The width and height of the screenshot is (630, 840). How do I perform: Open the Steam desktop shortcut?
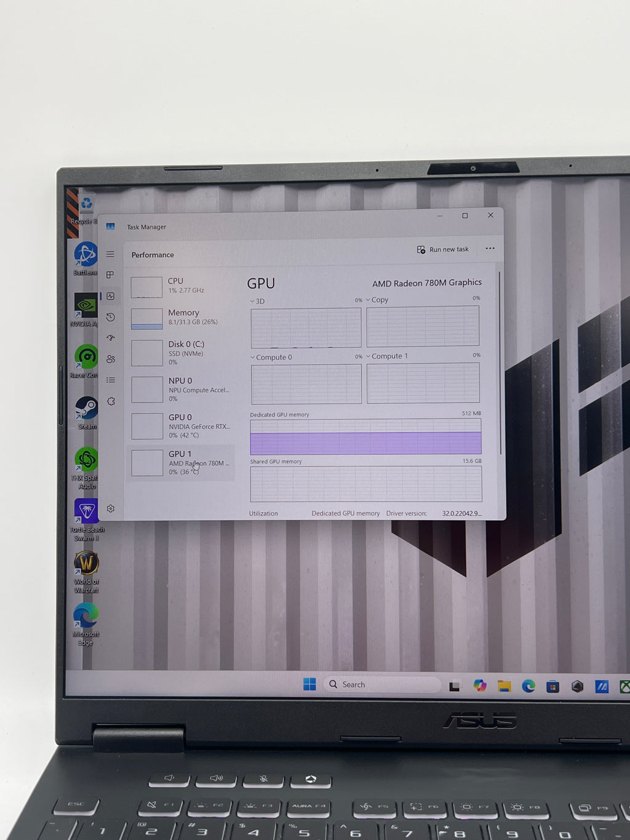[x=87, y=413]
